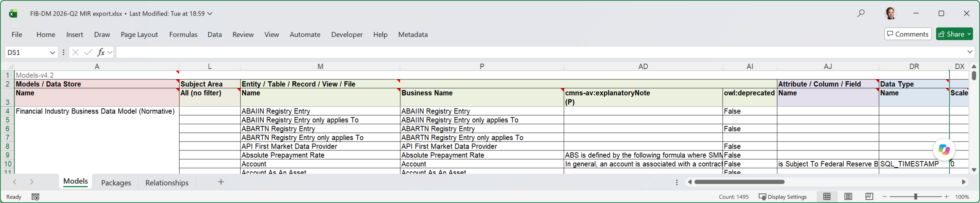Open the Draw ribbon tab

(102, 35)
